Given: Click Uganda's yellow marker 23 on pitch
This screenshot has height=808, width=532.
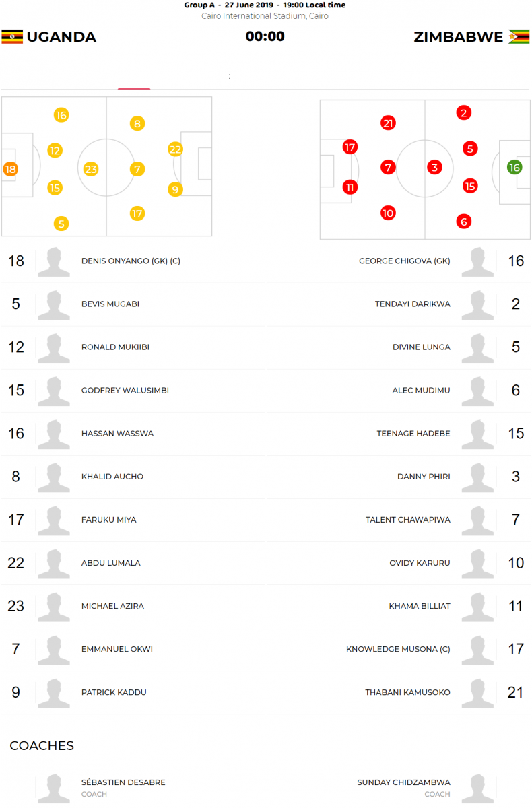Looking at the screenshot, I should (x=91, y=170).
